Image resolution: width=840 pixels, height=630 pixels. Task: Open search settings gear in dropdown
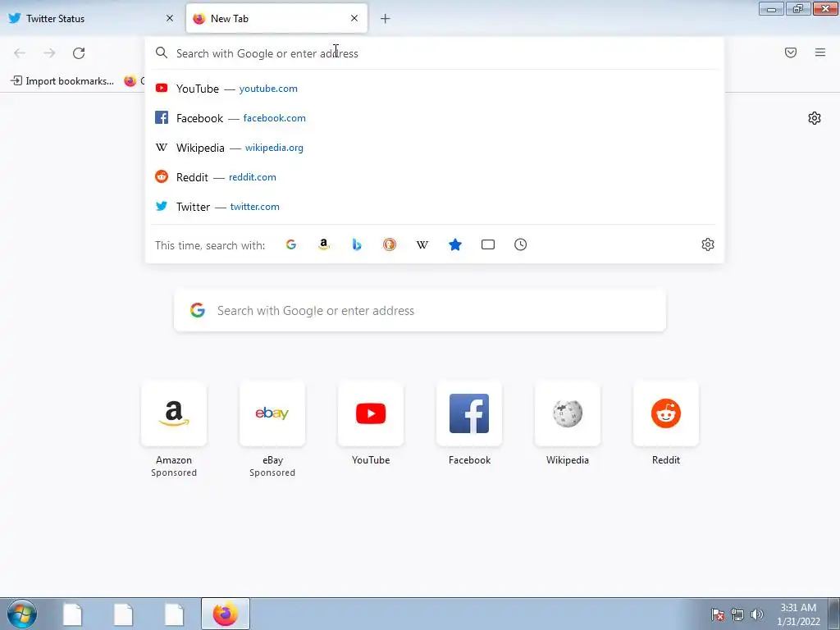(x=708, y=244)
